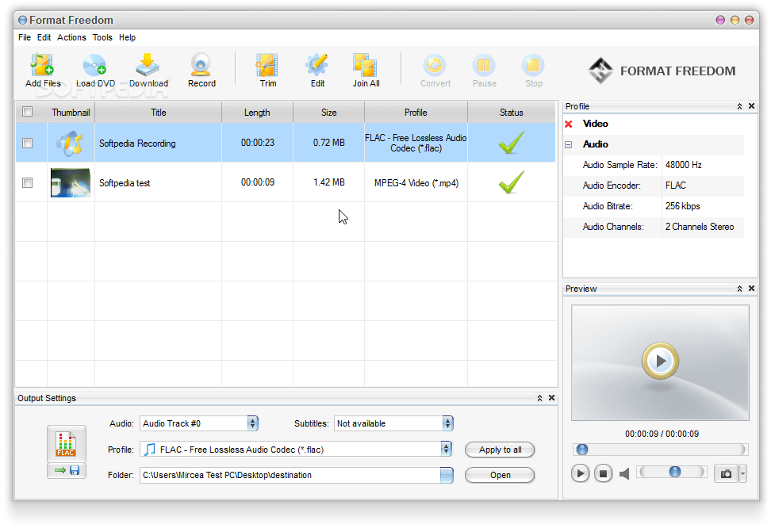Click the Folder path input field
The height and width of the screenshot is (532, 775).
pos(290,475)
